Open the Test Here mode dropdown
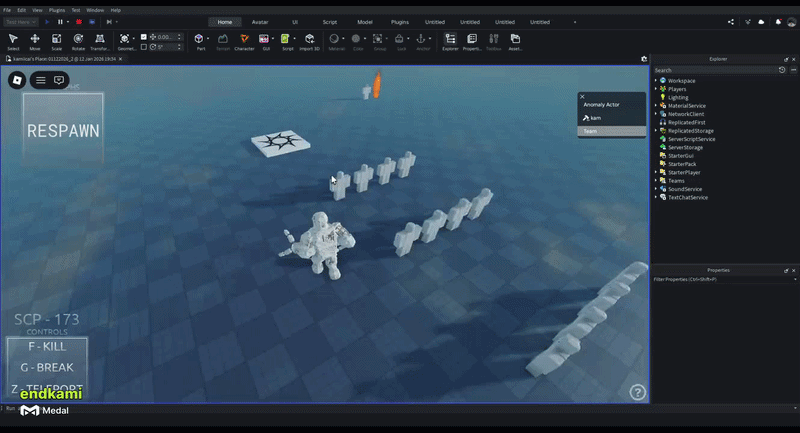The image size is (800, 433). [20, 22]
